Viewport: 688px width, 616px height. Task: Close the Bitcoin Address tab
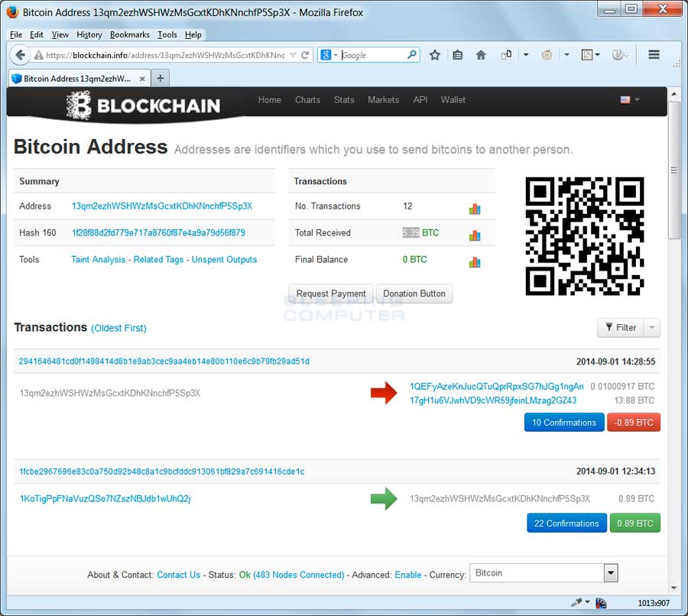click(142, 79)
